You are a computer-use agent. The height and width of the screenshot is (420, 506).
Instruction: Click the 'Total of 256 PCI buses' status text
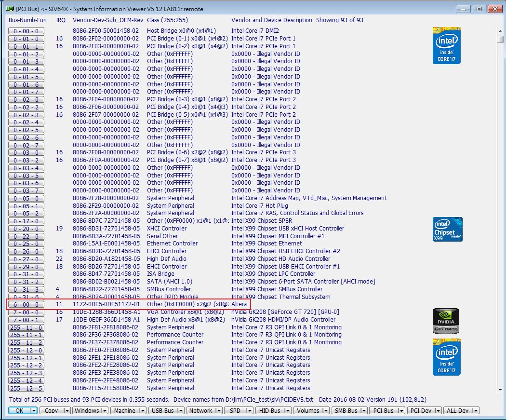click(x=89, y=400)
